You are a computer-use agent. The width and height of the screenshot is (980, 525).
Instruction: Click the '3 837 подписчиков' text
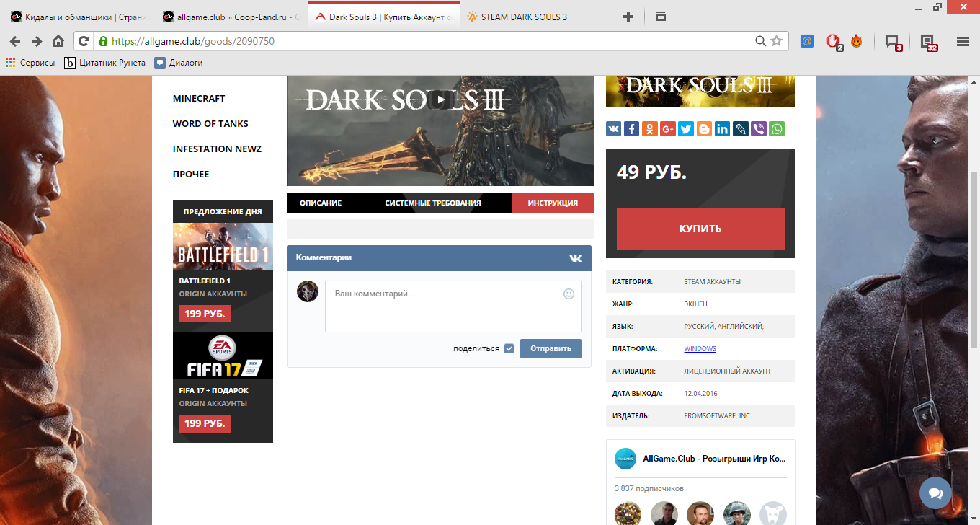[x=649, y=488]
